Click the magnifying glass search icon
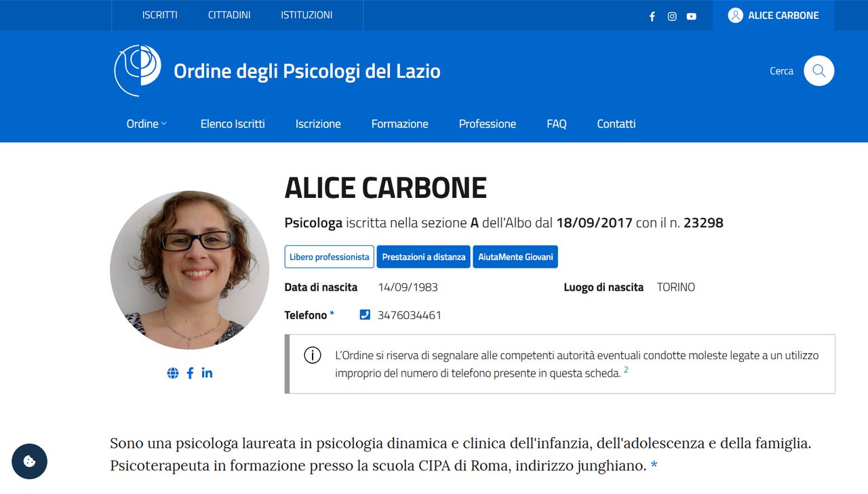868x494 pixels. pos(818,70)
